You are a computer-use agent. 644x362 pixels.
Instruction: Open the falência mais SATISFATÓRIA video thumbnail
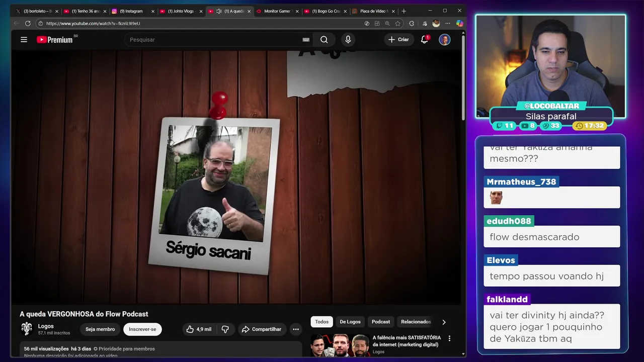click(x=340, y=345)
